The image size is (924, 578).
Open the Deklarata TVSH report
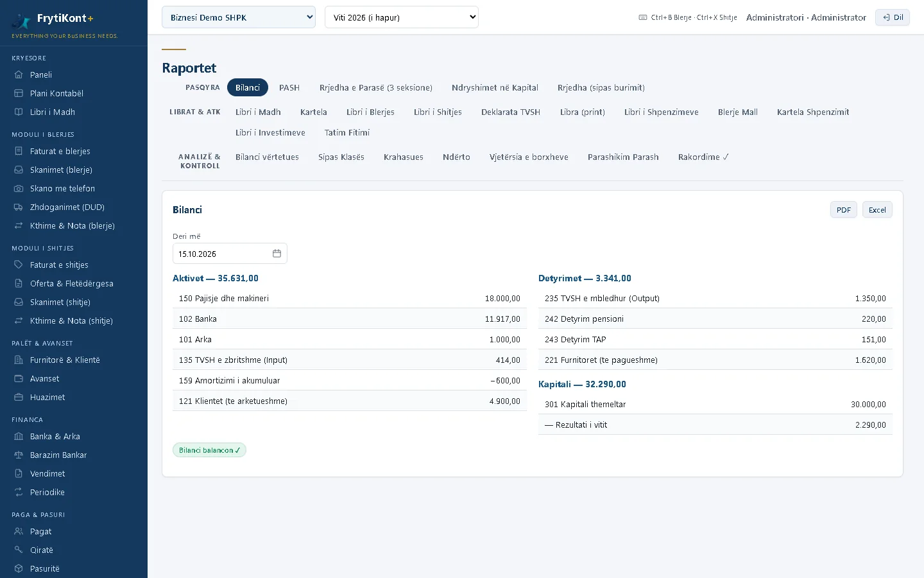pyautogui.click(x=511, y=112)
